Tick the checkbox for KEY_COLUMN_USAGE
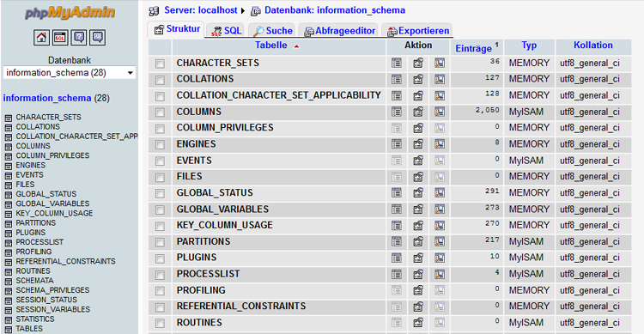 pos(160,226)
